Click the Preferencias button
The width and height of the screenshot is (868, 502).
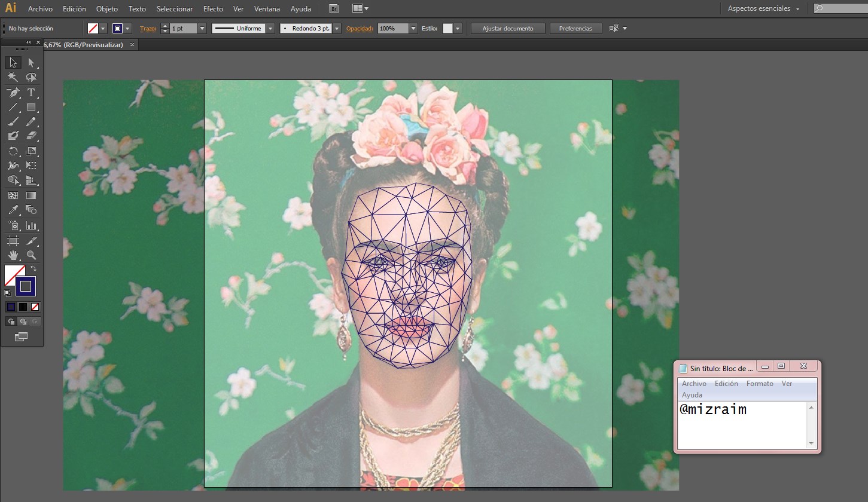coord(575,29)
